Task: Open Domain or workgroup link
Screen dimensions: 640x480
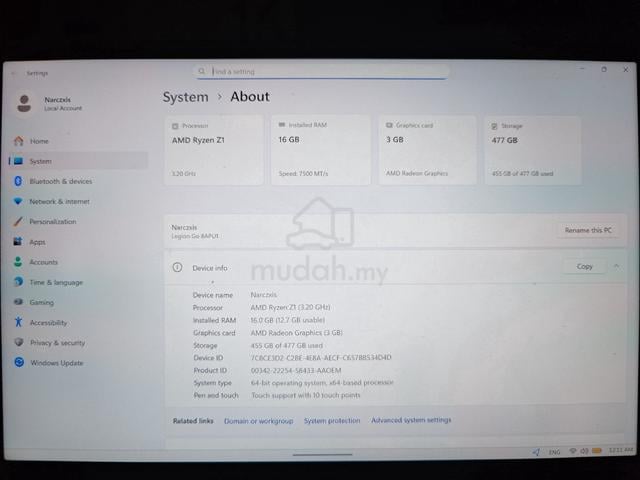Action: 258,421
